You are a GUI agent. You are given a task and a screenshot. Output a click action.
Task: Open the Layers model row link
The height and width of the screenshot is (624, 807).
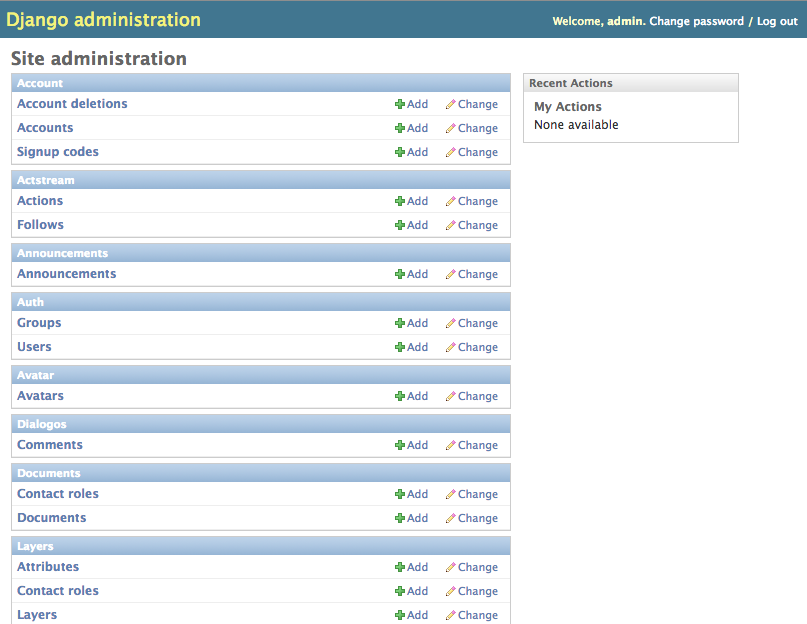(37, 615)
